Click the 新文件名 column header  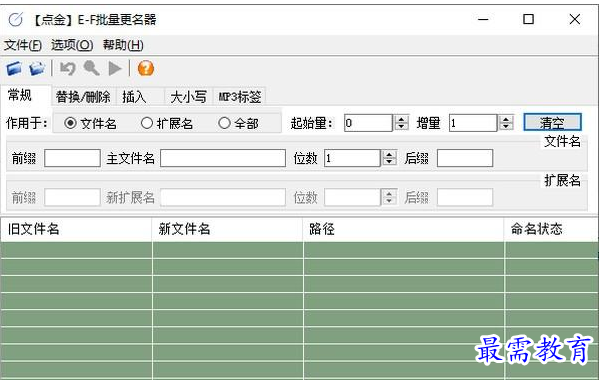click(227, 229)
